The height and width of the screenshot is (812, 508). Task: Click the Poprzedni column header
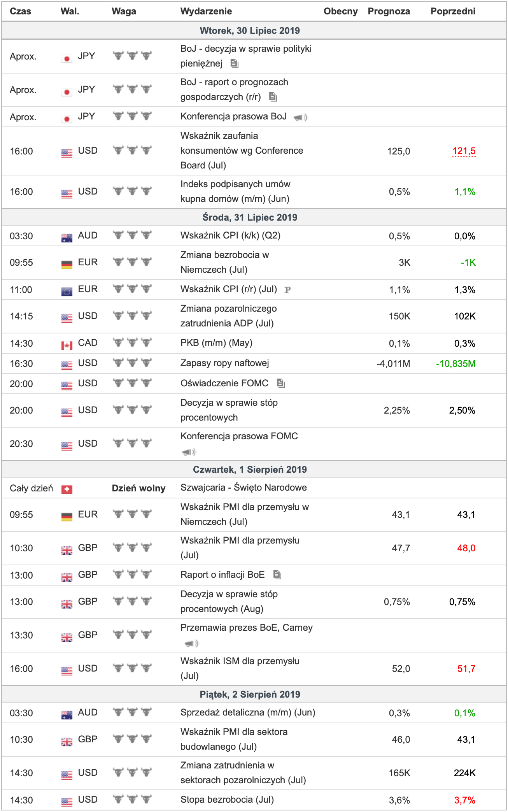click(452, 11)
